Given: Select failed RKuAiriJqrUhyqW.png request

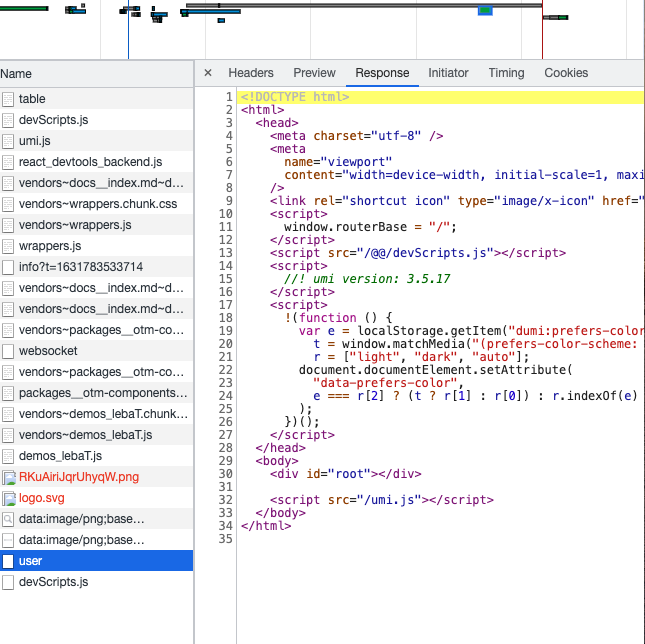Looking at the screenshot, I should (x=96, y=477).
